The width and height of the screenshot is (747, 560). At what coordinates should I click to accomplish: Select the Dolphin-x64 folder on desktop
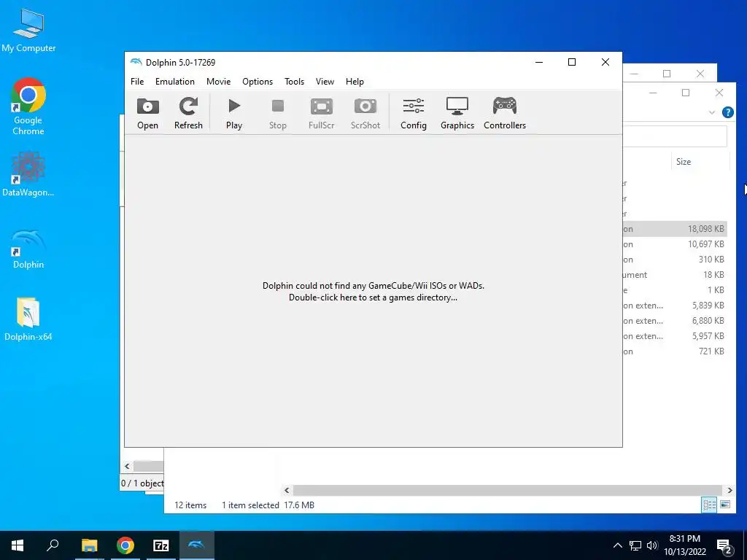28,320
